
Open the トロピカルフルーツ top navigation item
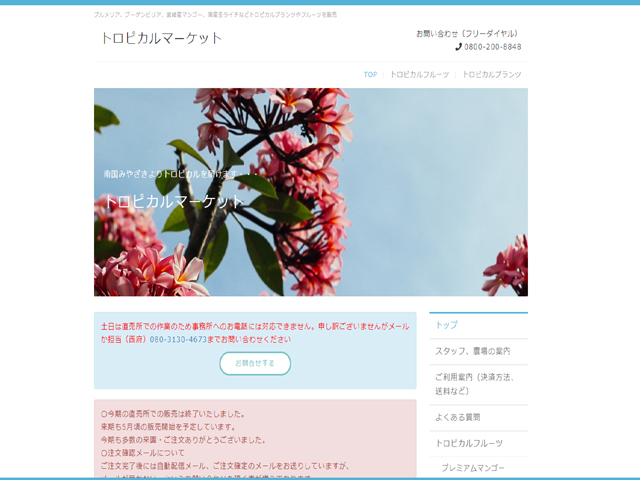click(x=420, y=75)
